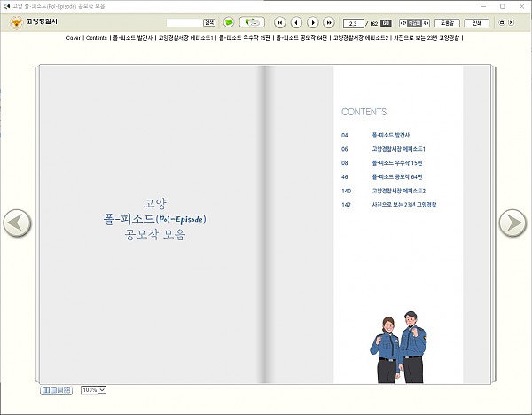The height and width of the screenshot is (415, 532).
Task: Click contents entry 08 폴-피소드 우수작 15편
Action: [x=381, y=163]
